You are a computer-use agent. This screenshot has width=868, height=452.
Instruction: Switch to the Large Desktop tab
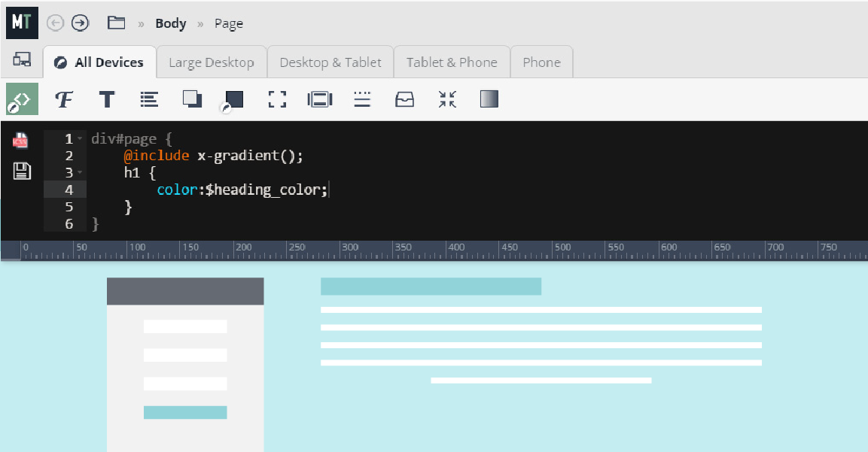click(212, 62)
